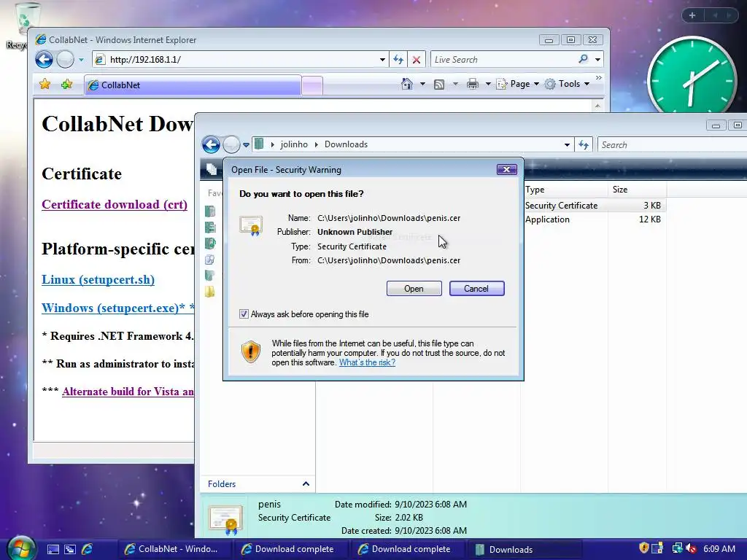Select the CollabNet browser tab
This screenshot has height=560, width=747.
coord(193,85)
